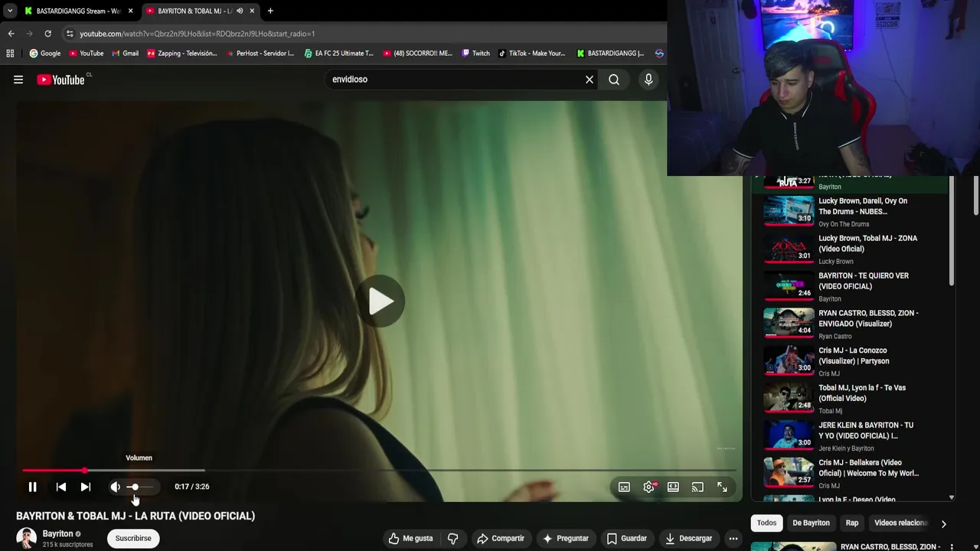Play Tobal MJ Te Vas video
Screen dimensions: 980x551
[x=850, y=399]
